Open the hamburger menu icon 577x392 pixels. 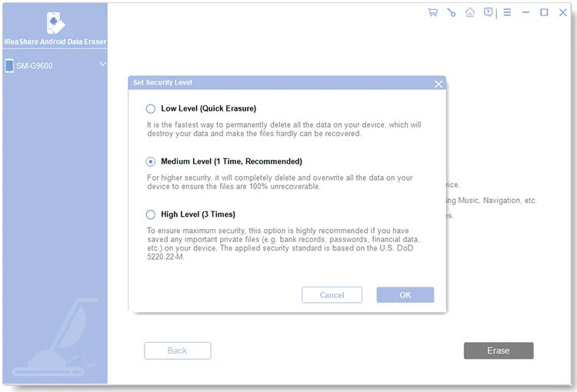tap(507, 12)
